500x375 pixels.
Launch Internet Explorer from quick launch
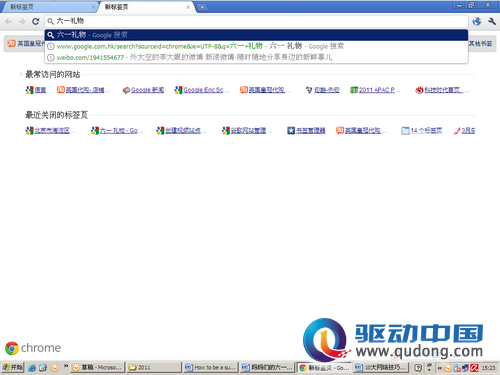[x=32, y=368]
